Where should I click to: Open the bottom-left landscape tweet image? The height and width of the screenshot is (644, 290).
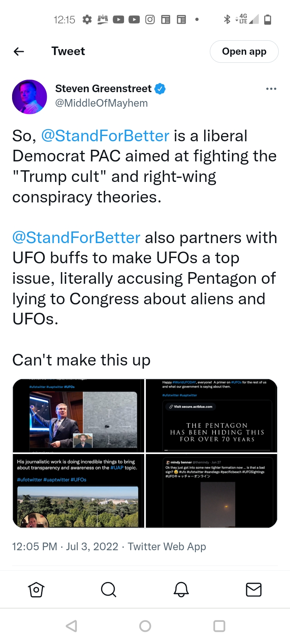[79, 491]
